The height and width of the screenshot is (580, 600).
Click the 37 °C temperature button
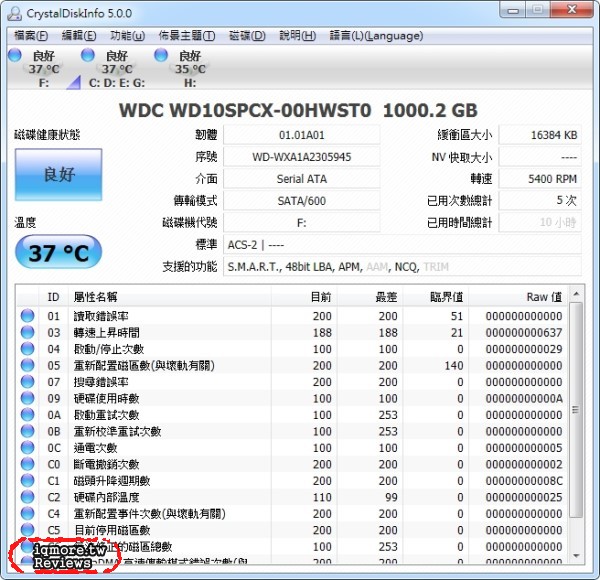coord(59,253)
